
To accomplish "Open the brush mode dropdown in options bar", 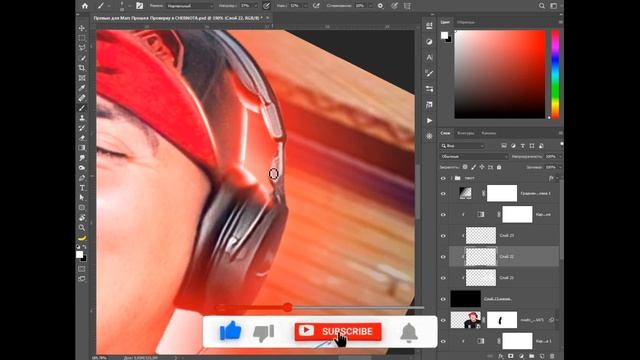I will (x=190, y=6).
